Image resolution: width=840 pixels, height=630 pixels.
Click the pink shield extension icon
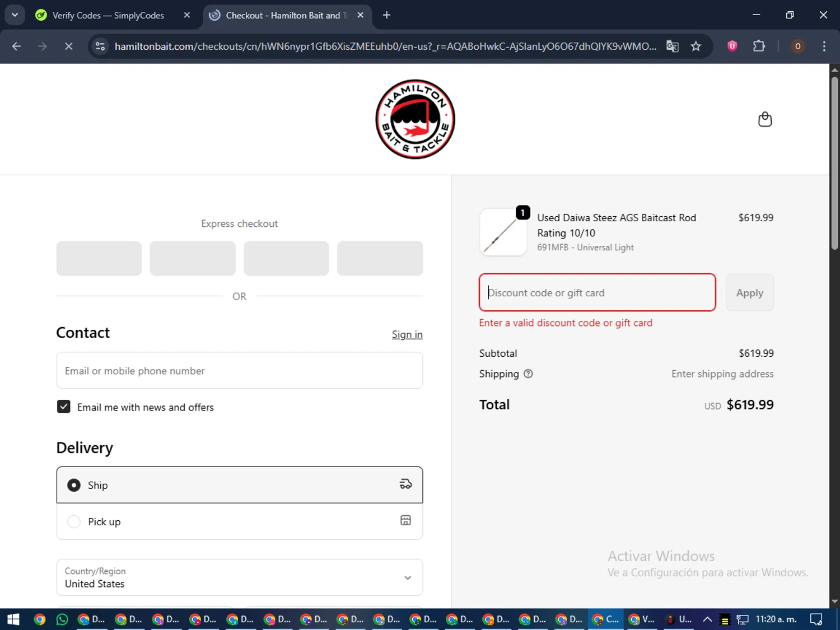tap(732, 46)
